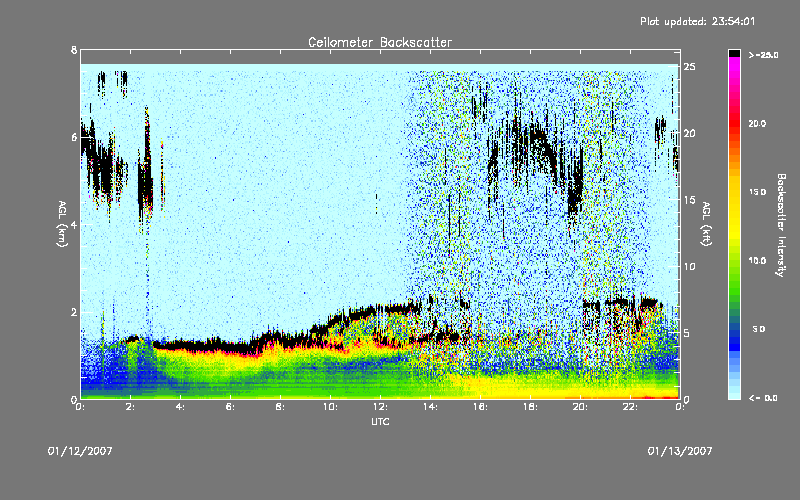Select the start date "01/12/2007"
The height and width of the screenshot is (500, 800).
80,451
